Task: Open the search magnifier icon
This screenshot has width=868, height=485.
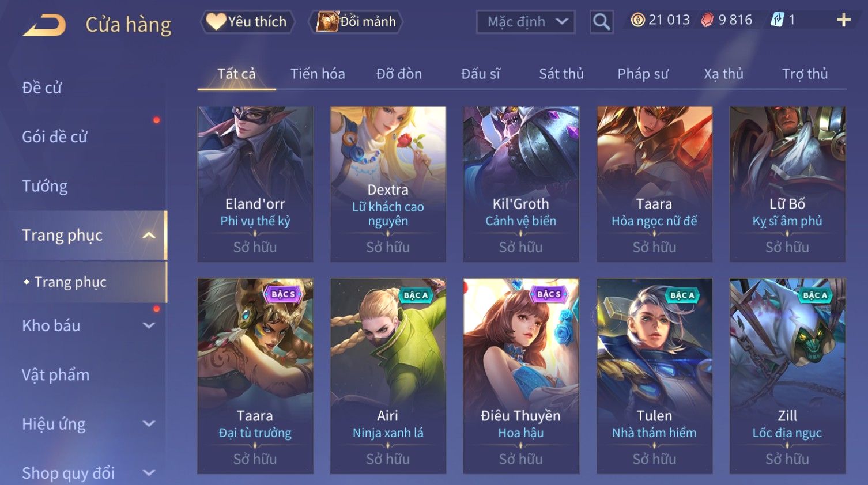Action: coord(601,22)
